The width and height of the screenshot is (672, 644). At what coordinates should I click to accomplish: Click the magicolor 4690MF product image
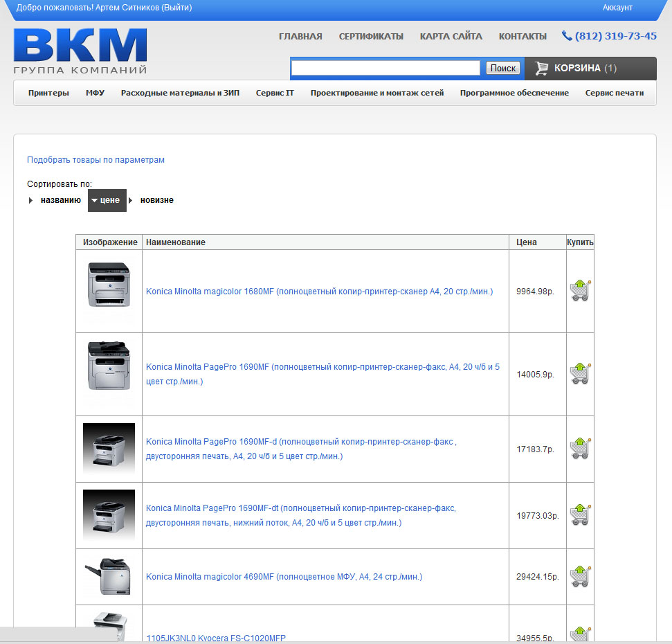point(108,576)
